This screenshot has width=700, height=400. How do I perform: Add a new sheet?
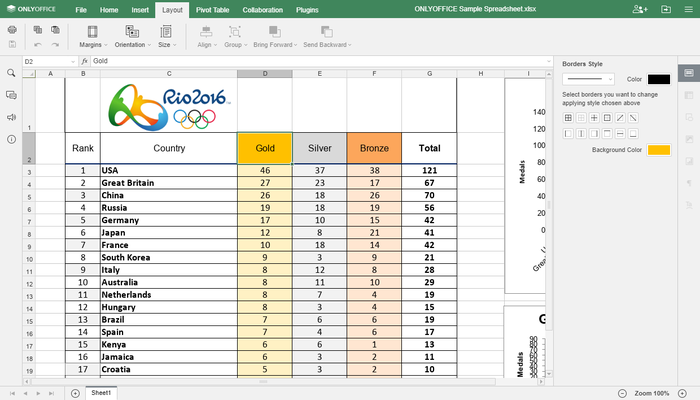75,393
